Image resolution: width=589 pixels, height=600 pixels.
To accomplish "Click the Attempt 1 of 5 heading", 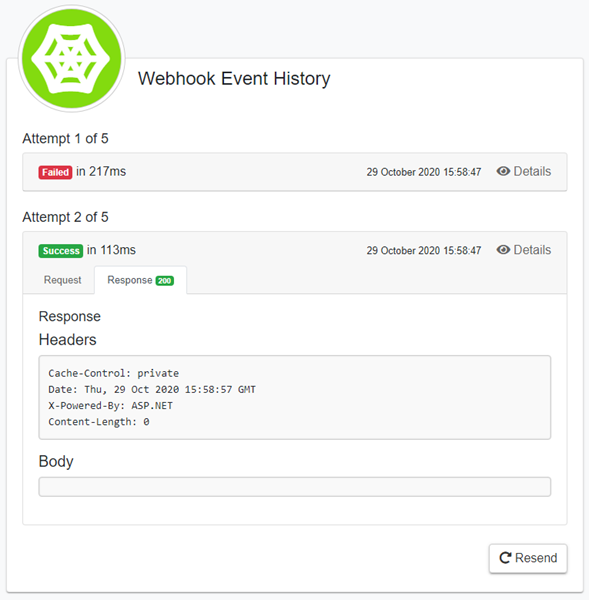I will pyautogui.click(x=65, y=139).
